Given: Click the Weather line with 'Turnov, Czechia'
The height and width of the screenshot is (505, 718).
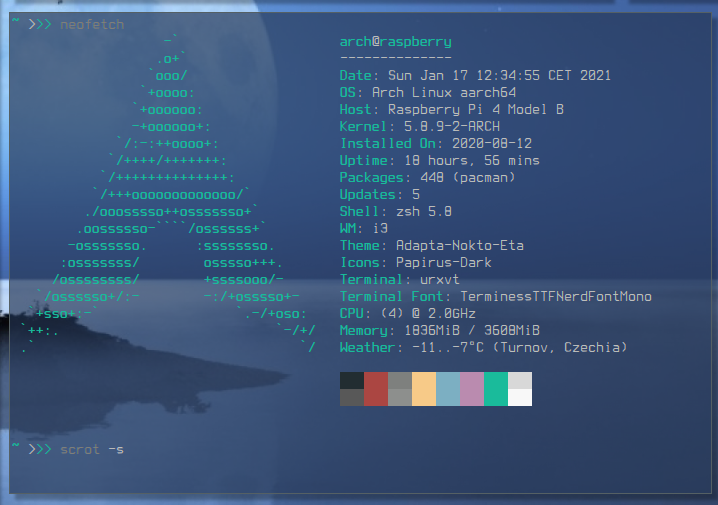Looking at the screenshot, I should pos(484,348).
